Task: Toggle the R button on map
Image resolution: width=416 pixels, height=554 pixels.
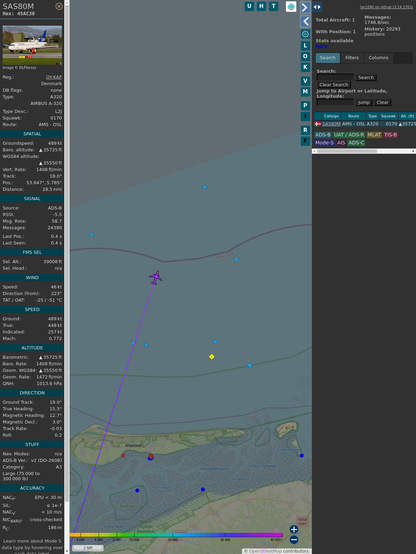Action: click(x=305, y=130)
